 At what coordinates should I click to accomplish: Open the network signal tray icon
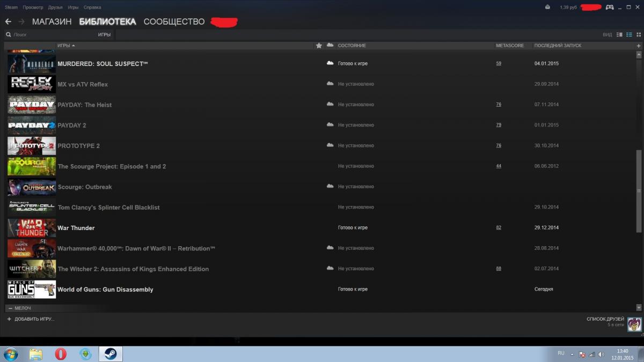(x=591, y=354)
